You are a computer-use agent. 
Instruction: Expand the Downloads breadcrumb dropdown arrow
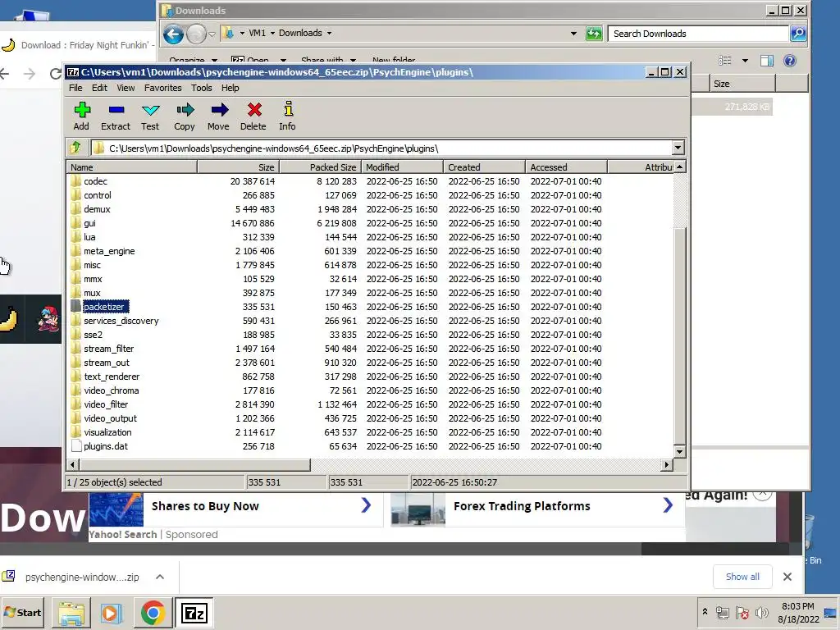pyautogui.click(x=329, y=33)
